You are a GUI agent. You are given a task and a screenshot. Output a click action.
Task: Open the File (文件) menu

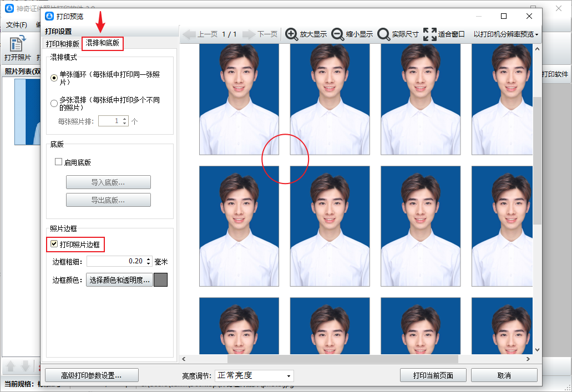point(17,25)
